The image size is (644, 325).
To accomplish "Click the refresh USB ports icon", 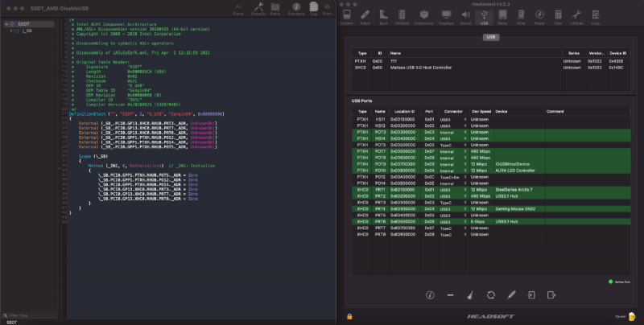I will click(x=489, y=295).
